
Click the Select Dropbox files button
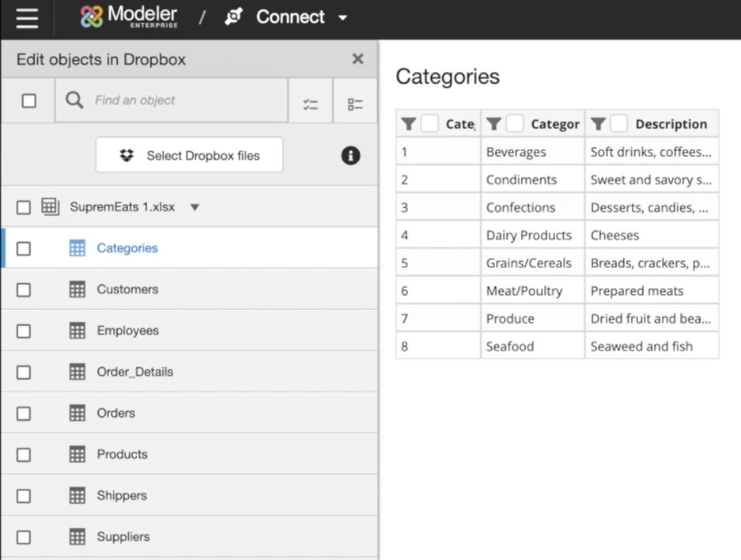[190, 156]
